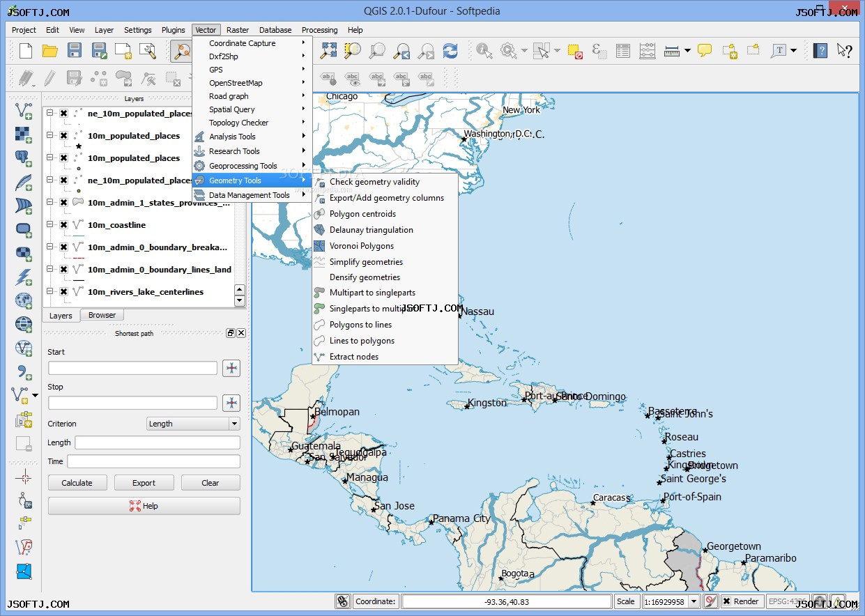This screenshot has height=616, width=865.
Task: Click the Text Annotation icon
Action: 779,50
